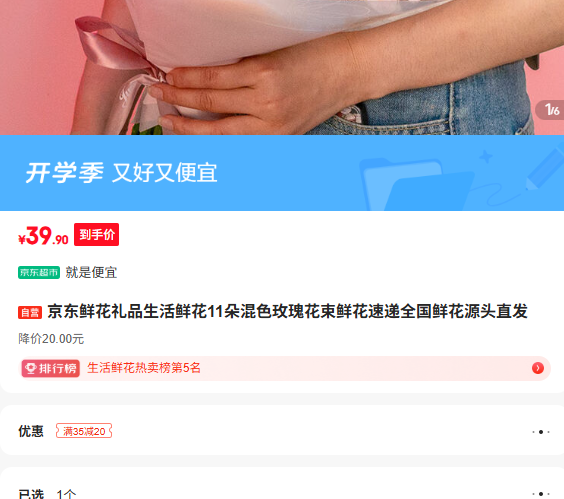Click the 自营 red label icon
The image size is (564, 499).
30,312
